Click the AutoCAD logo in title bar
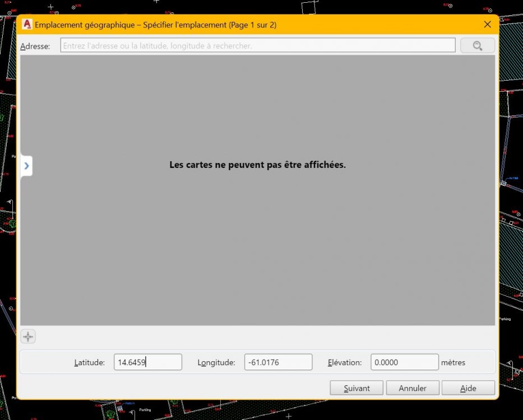523x420 pixels. (27, 24)
